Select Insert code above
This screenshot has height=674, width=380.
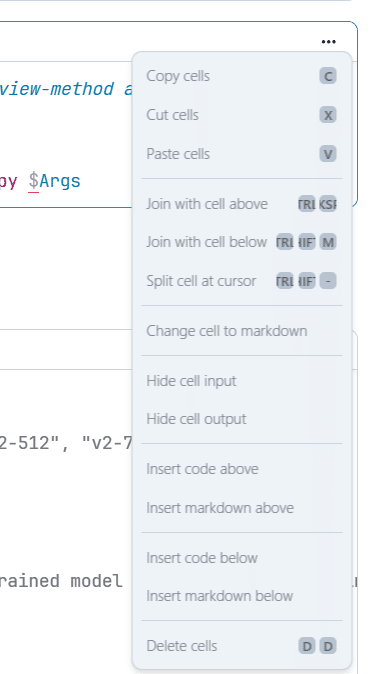point(242,469)
